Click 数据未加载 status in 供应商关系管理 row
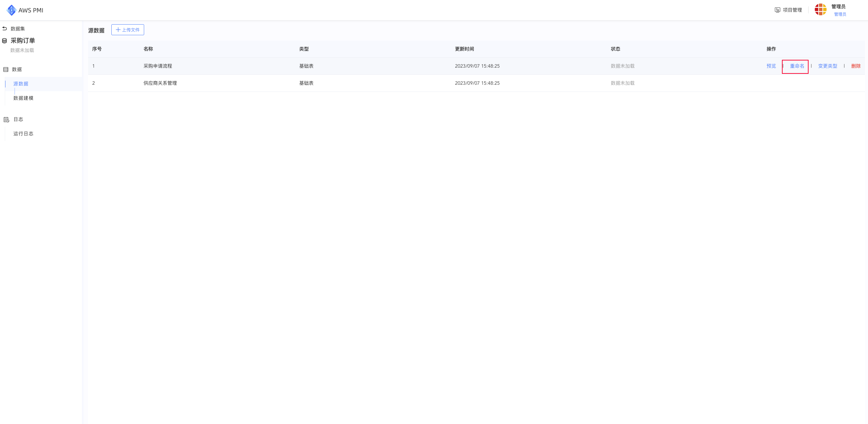The width and height of the screenshot is (868, 424). 623,83
